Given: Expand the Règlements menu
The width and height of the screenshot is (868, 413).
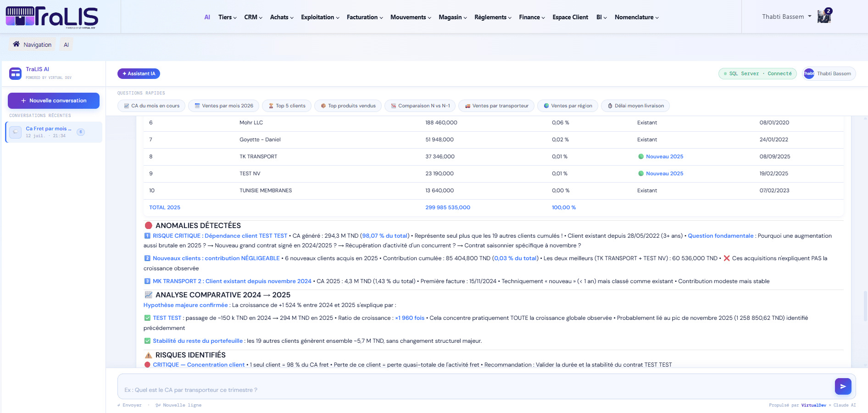Looking at the screenshot, I should pyautogui.click(x=493, y=17).
